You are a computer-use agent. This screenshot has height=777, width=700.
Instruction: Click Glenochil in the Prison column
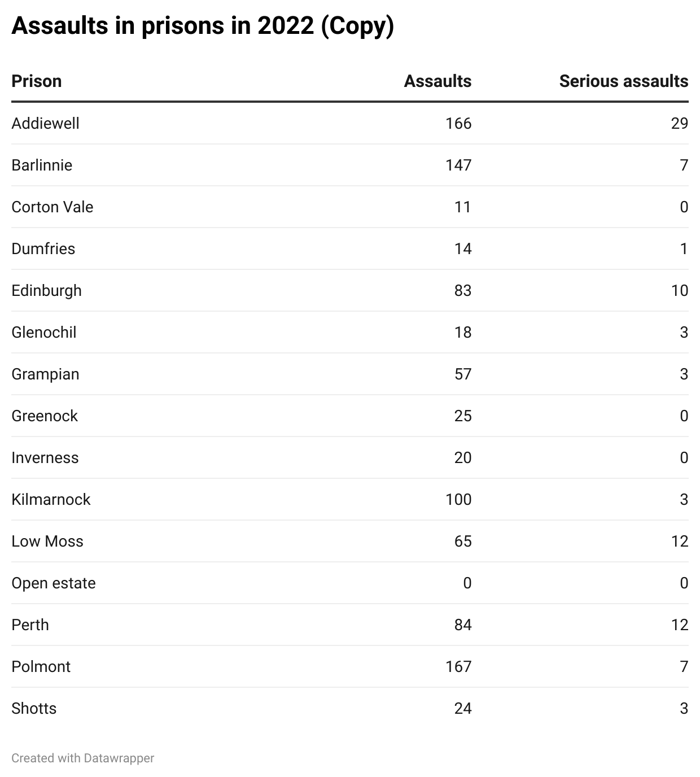click(43, 332)
